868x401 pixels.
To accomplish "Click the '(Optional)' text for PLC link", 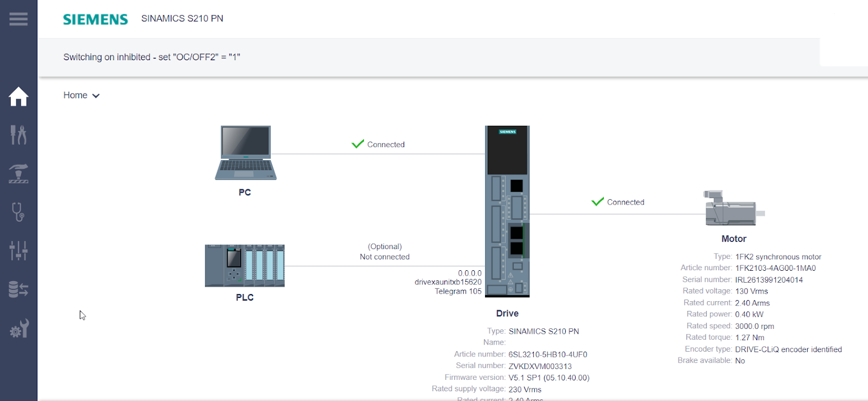I will 385,246.
